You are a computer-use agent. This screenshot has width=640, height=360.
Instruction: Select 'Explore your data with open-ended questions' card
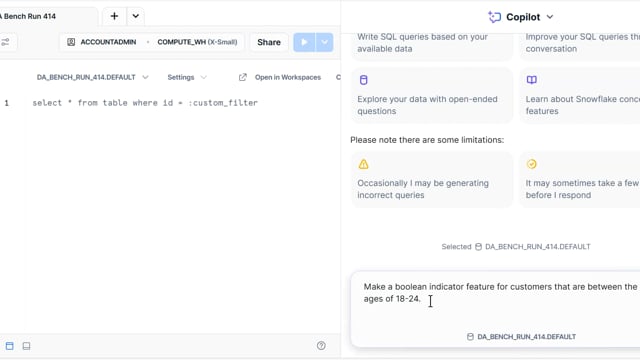click(x=431, y=96)
